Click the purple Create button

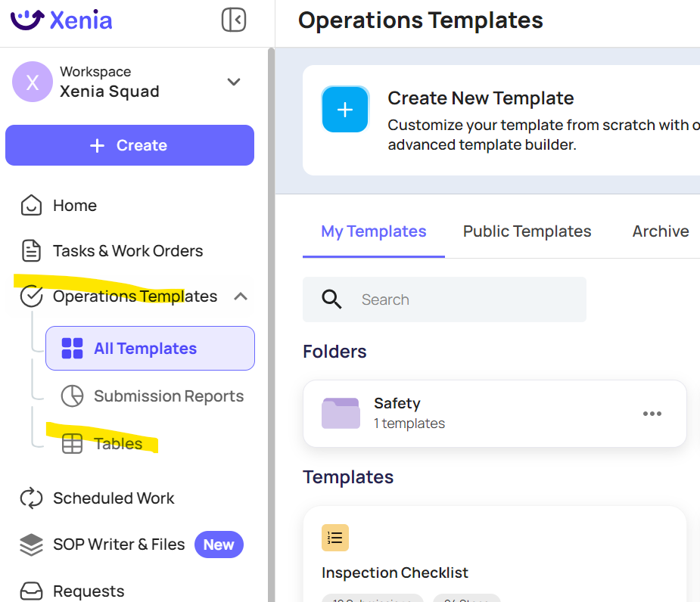[130, 145]
